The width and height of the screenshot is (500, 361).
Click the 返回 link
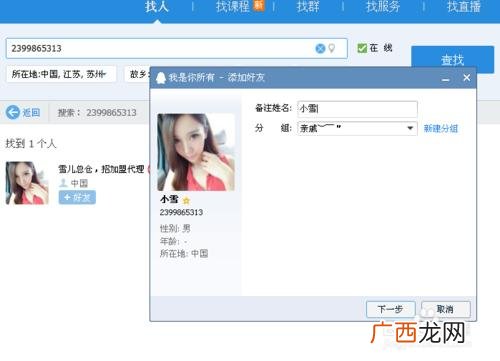click(31, 113)
